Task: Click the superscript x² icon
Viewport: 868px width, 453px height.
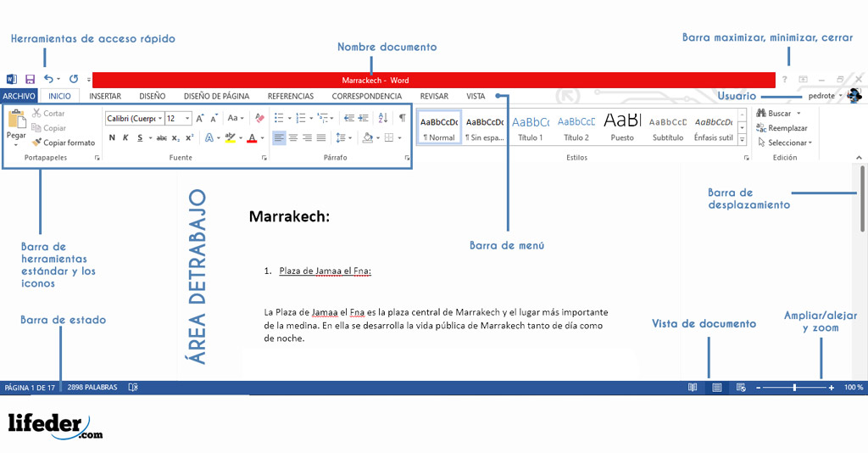Action: [x=189, y=137]
